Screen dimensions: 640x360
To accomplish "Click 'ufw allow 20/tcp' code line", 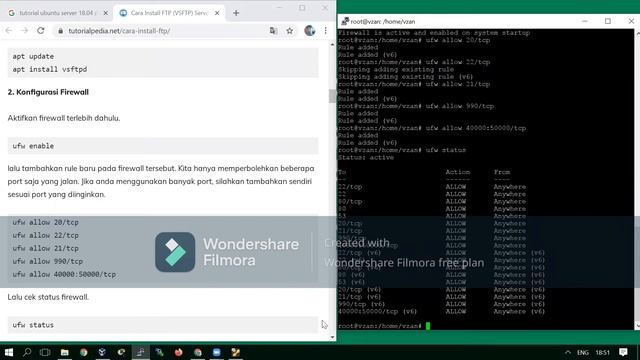I will [x=45, y=222].
